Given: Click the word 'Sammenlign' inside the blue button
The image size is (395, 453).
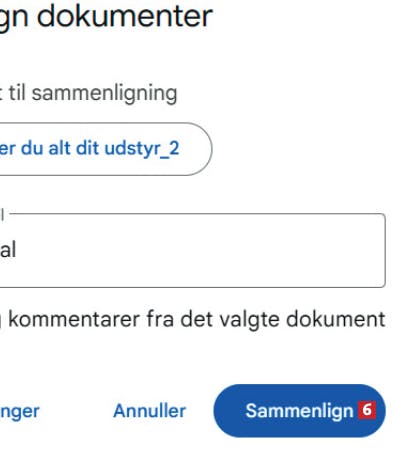Looking at the screenshot, I should click(299, 411).
